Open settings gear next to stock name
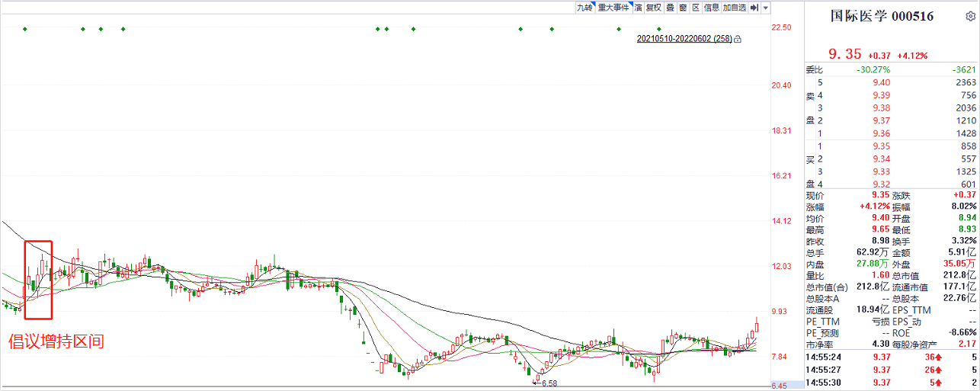This screenshot has height=391, width=980. click(969, 17)
